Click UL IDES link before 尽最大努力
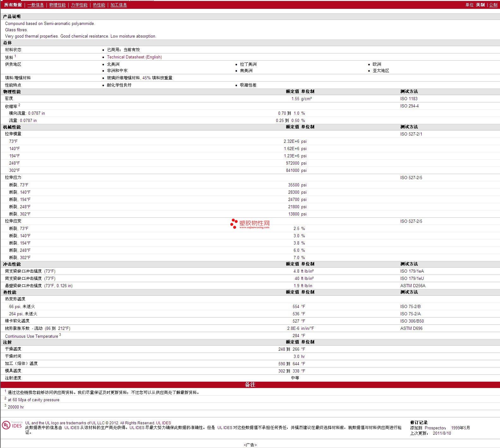Image resolution: width=500 pixels, height=448 pixels. click(x=137, y=427)
